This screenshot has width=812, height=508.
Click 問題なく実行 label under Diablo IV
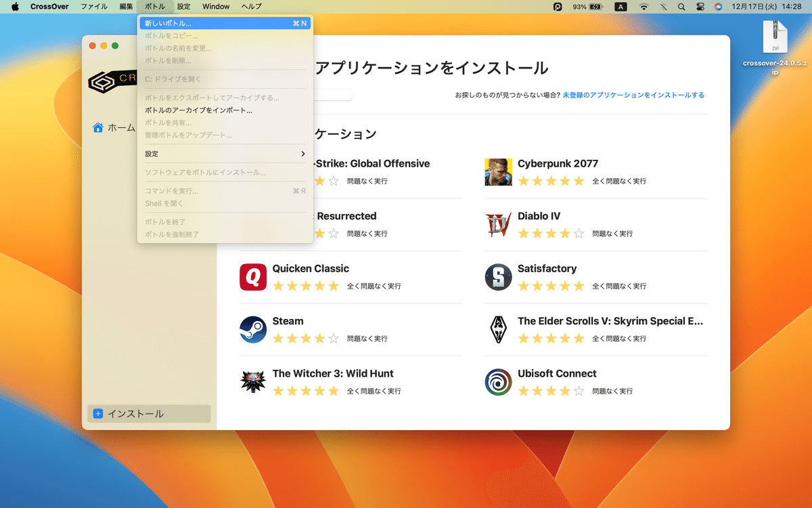[612, 234]
